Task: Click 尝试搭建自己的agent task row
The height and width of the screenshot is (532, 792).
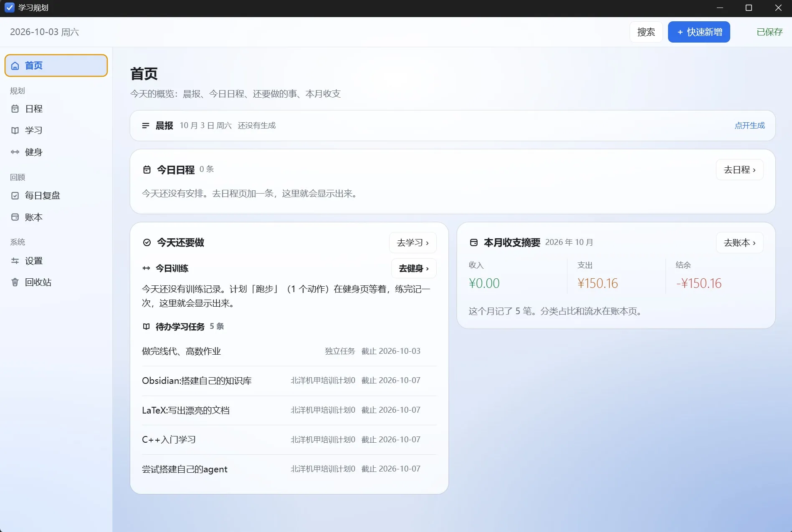Action: [x=289, y=469]
